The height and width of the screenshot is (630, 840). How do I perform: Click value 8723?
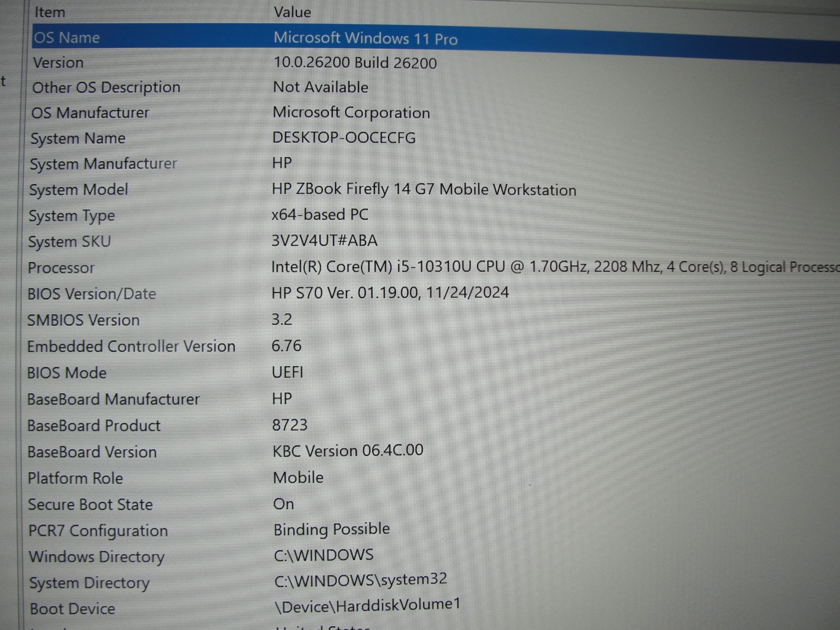(x=290, y=425)
